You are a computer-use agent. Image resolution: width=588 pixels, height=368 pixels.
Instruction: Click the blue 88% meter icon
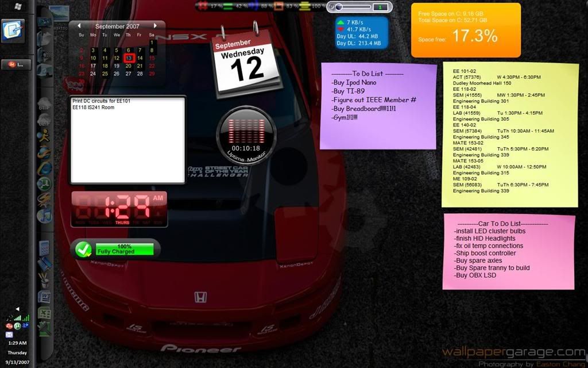[x=253, y=6]
